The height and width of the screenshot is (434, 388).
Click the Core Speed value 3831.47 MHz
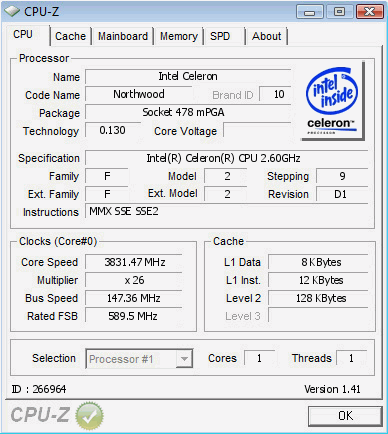coord(134,262)
